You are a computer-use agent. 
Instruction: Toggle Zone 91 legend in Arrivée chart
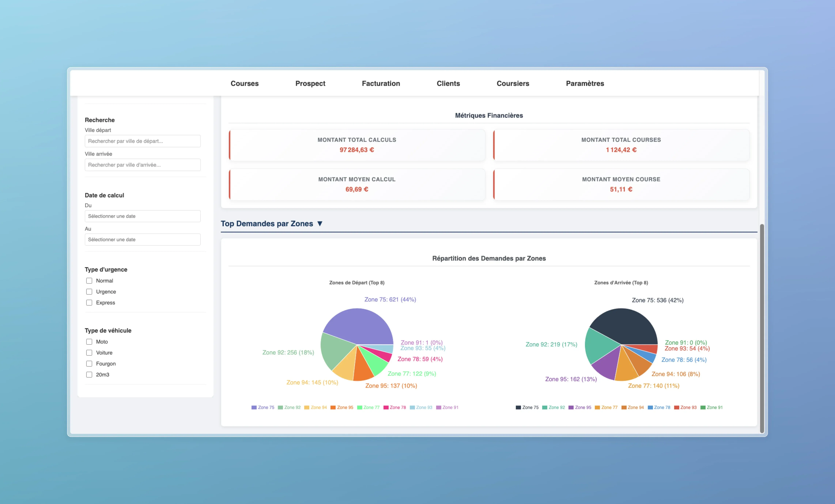tap(711, 408)
